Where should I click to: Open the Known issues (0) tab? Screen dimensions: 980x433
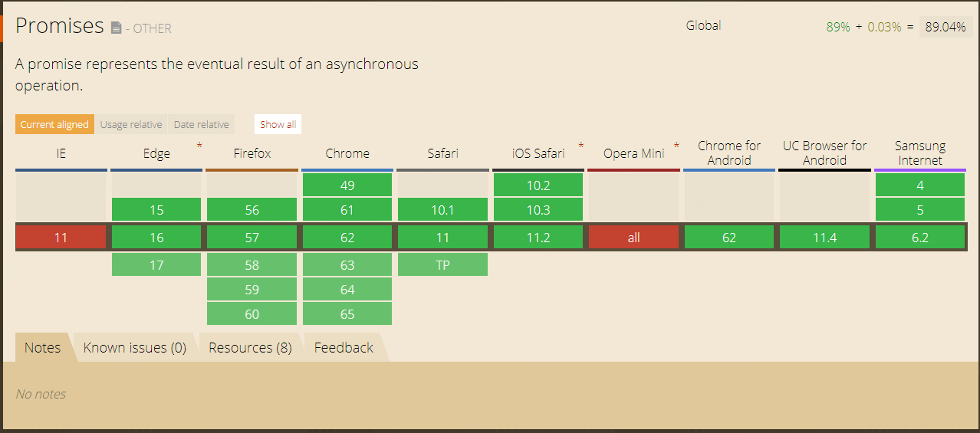point(135,347)
